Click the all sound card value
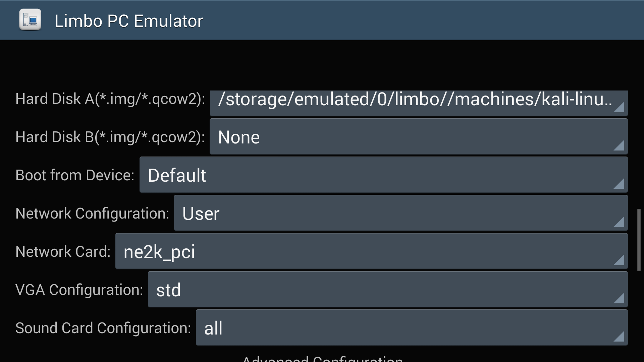The image size is (644, 362). click(213, 328)
